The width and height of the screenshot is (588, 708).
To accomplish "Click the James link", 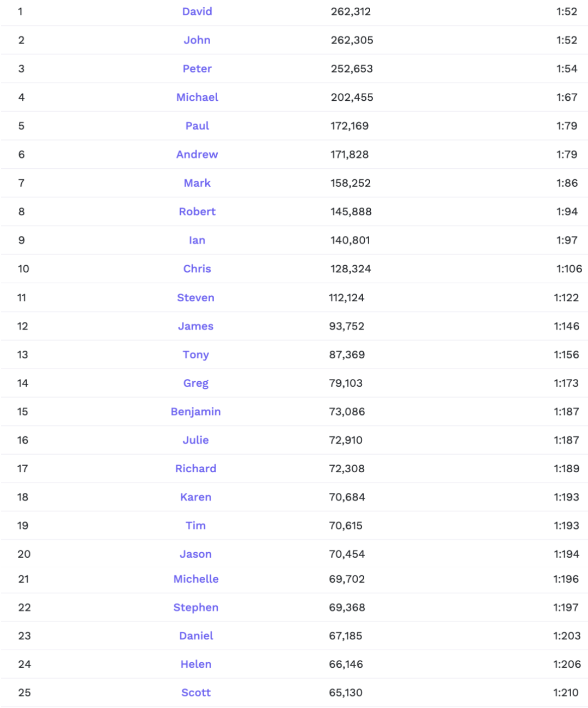I will (x=195, y=326).
